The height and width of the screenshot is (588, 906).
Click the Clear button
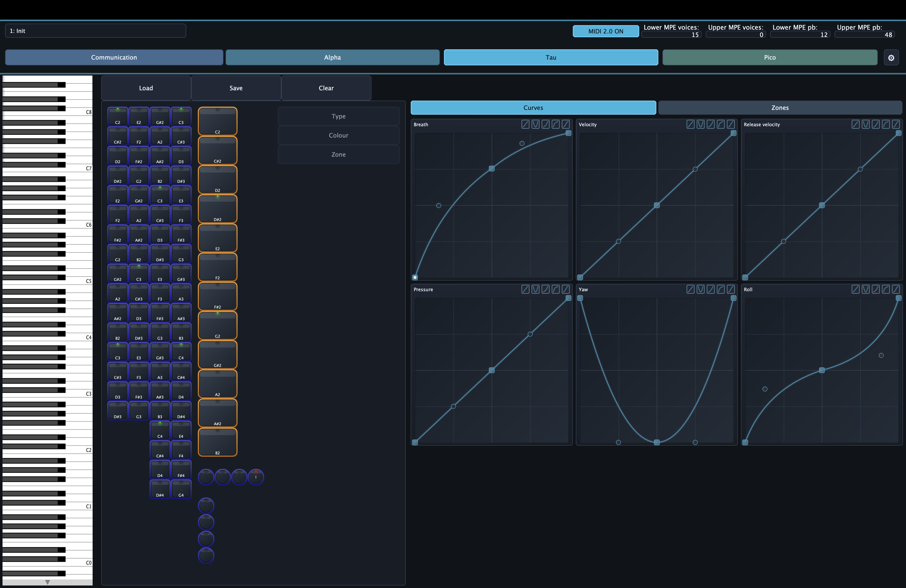(326, 88)
